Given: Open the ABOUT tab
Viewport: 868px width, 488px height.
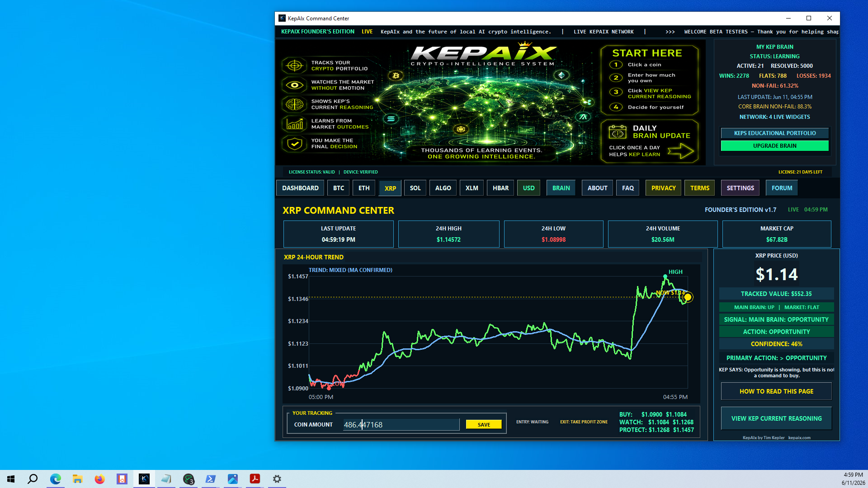Looking at the screenshot, I should pos(597,188).
